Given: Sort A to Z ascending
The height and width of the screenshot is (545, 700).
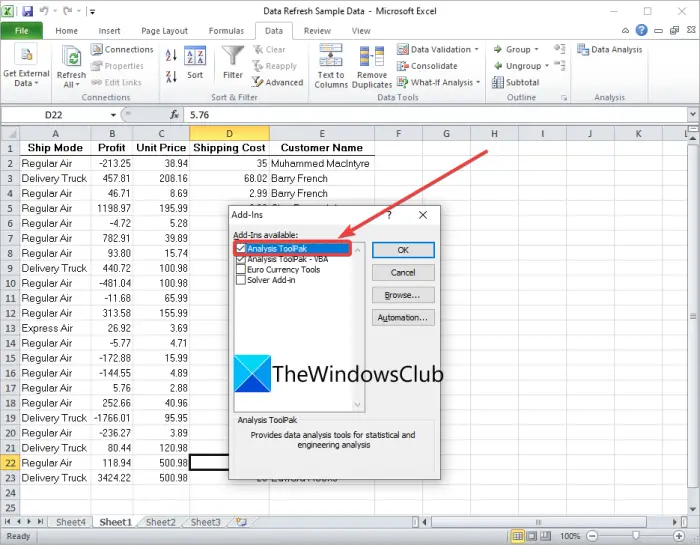Looking at the screenshot, I should [171, 55].
